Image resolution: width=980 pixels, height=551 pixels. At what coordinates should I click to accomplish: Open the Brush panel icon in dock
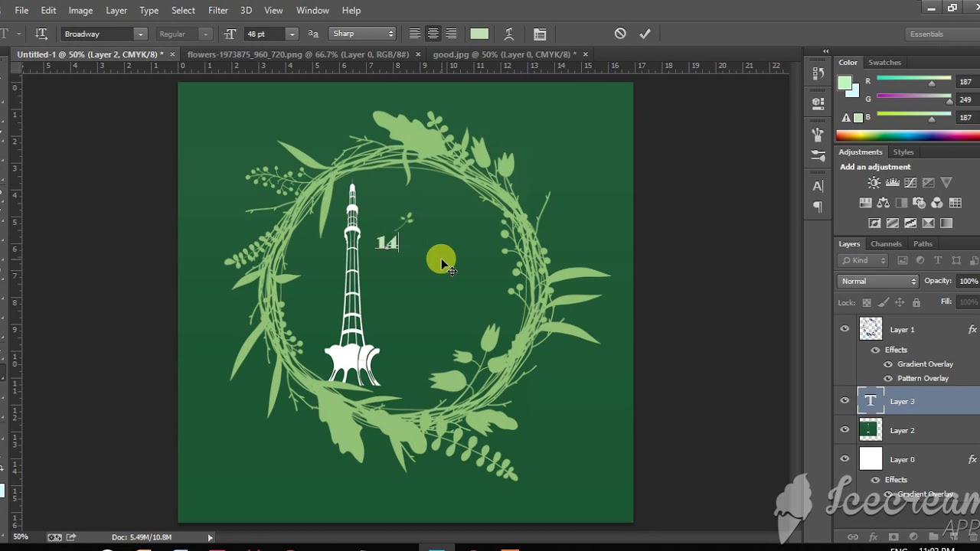point(818,155)
